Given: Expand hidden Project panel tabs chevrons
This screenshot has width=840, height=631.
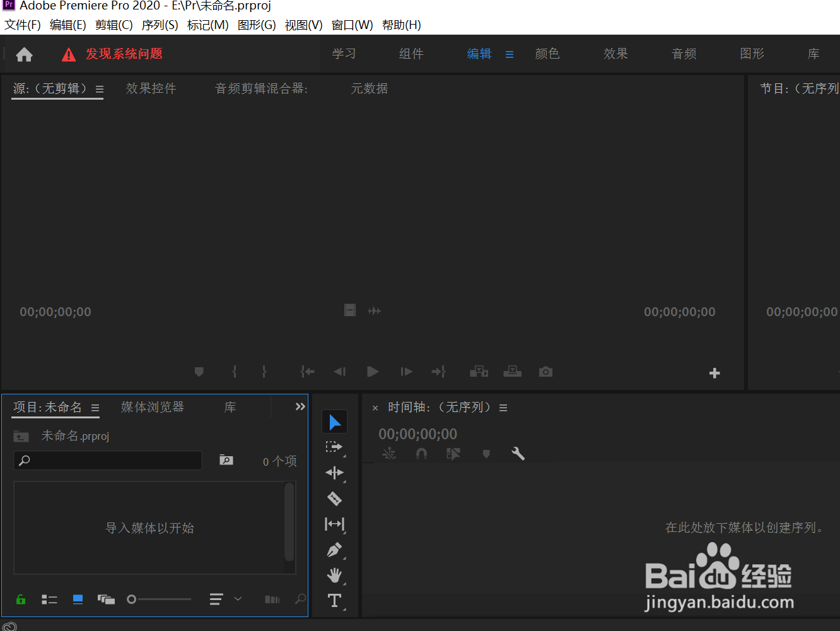Looking at the screenshot, I should pos(300,407).
